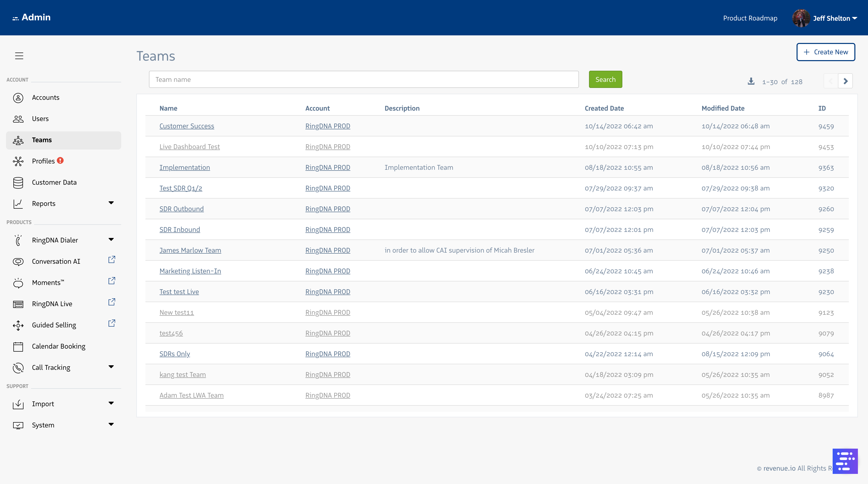
Task: Open the revenue.io chat widget icon
Action: (x=845, y=461)
